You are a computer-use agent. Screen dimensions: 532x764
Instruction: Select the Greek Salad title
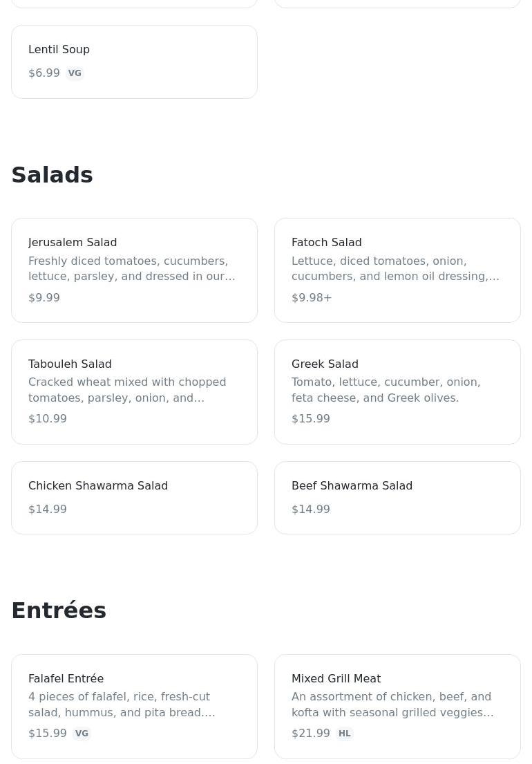[x=325, y=364]
